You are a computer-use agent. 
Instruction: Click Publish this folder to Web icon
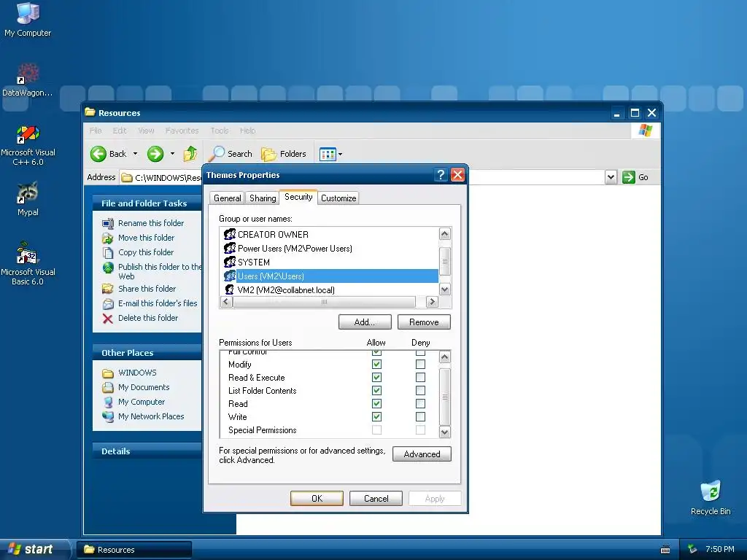(108, 268)
